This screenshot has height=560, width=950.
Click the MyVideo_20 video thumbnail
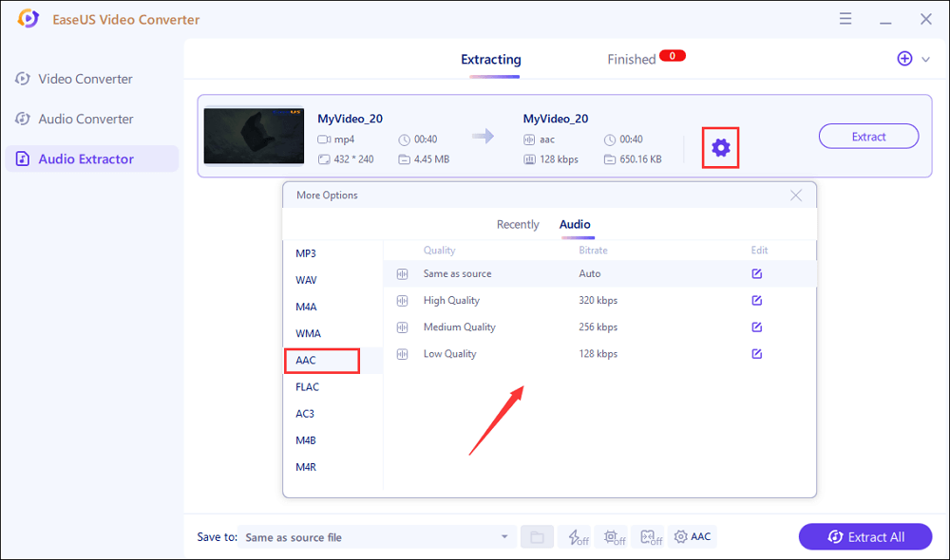point(254,136)
